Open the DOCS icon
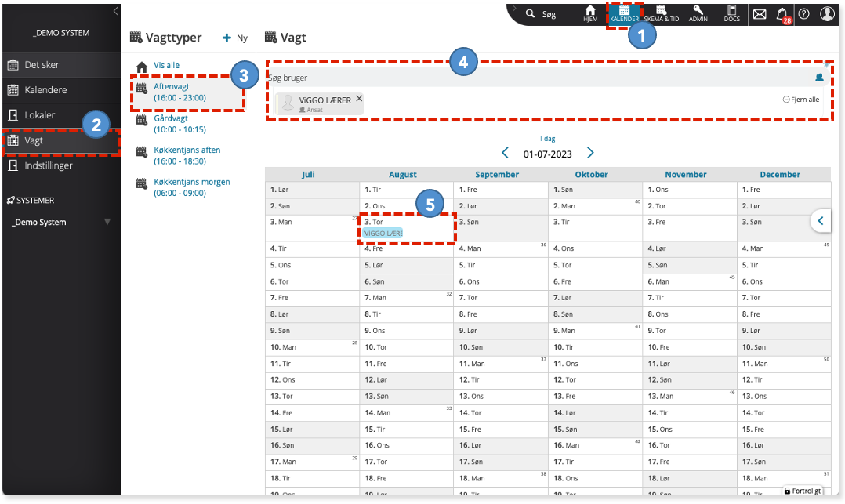The height and width of the screenshot is (504, 845). 732,13
